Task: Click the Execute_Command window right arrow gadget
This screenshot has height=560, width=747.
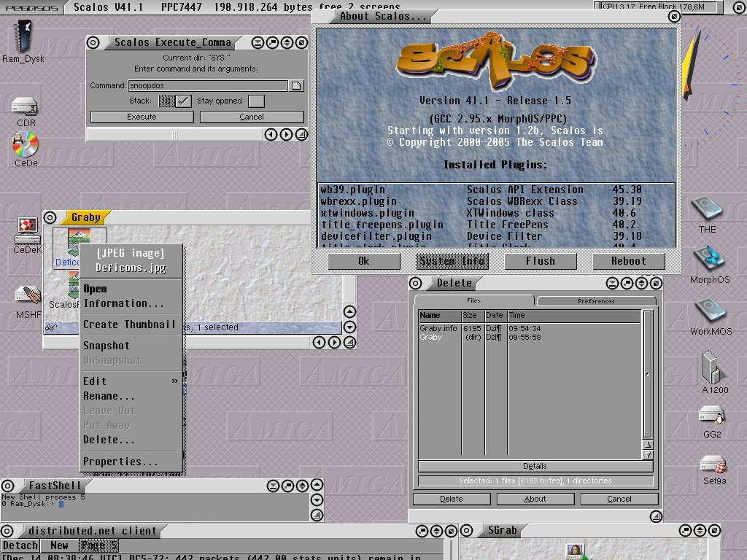Action: click(286, 135)
